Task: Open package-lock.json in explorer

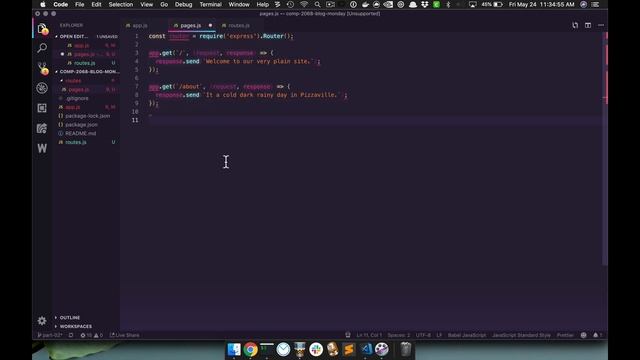Action: pyautogui.click(x=87, y=116)
